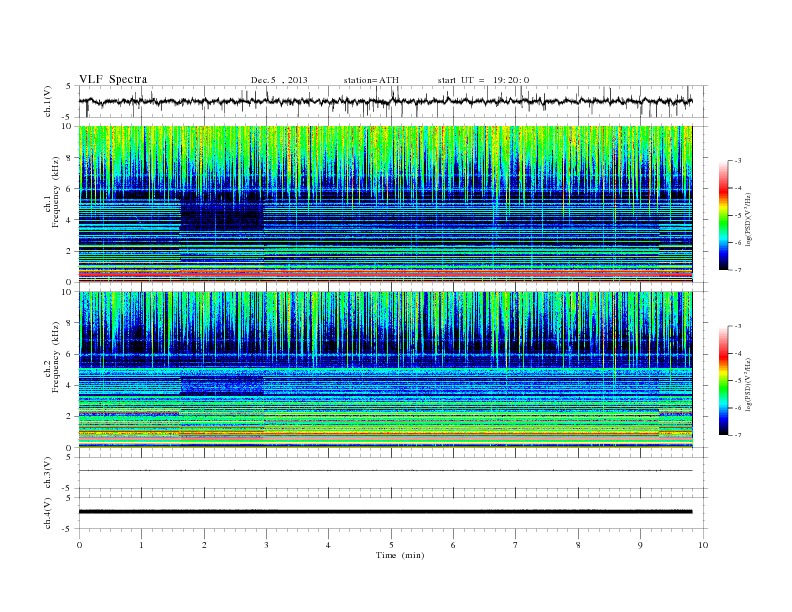Select the 'Dec.5 , 2013' date label
Screen dimensions: 792x612
279,80
